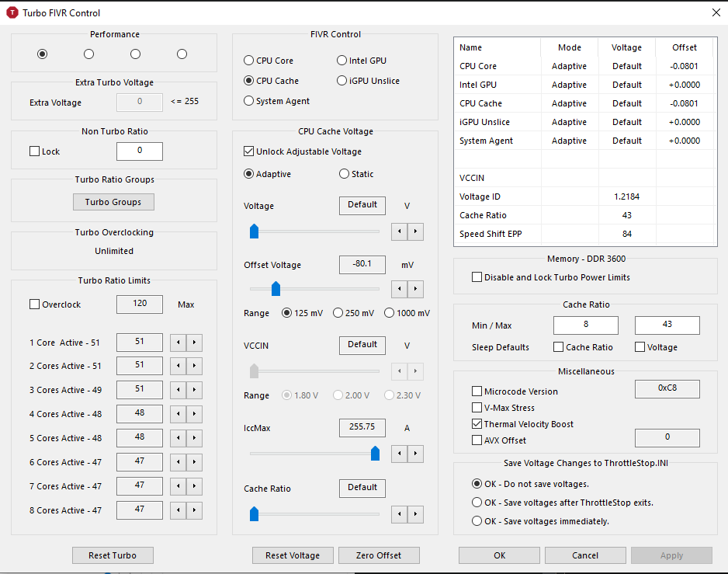This screenshot has height=574, width=728.
Task: Select Save voltages immediately option
Action: pos(477,521)
